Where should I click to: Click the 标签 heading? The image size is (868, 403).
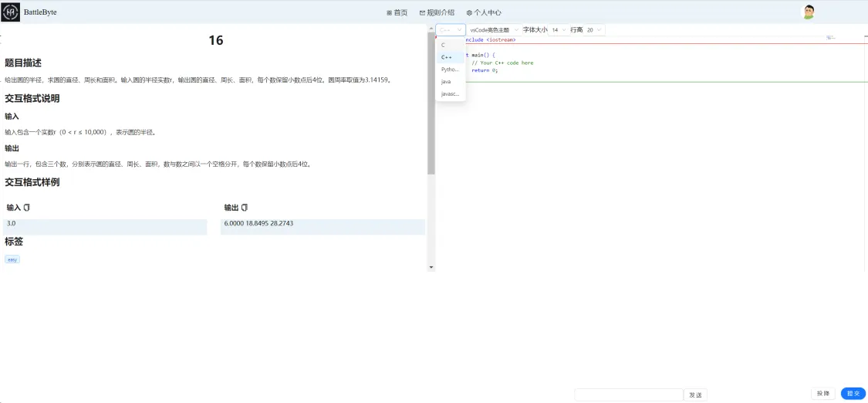click(x=14, y=242)
